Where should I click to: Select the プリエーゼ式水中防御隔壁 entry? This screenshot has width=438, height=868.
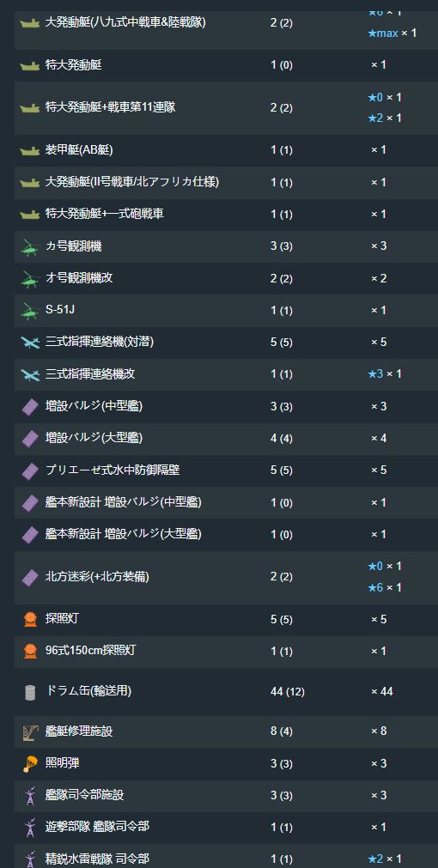point(113,470)
